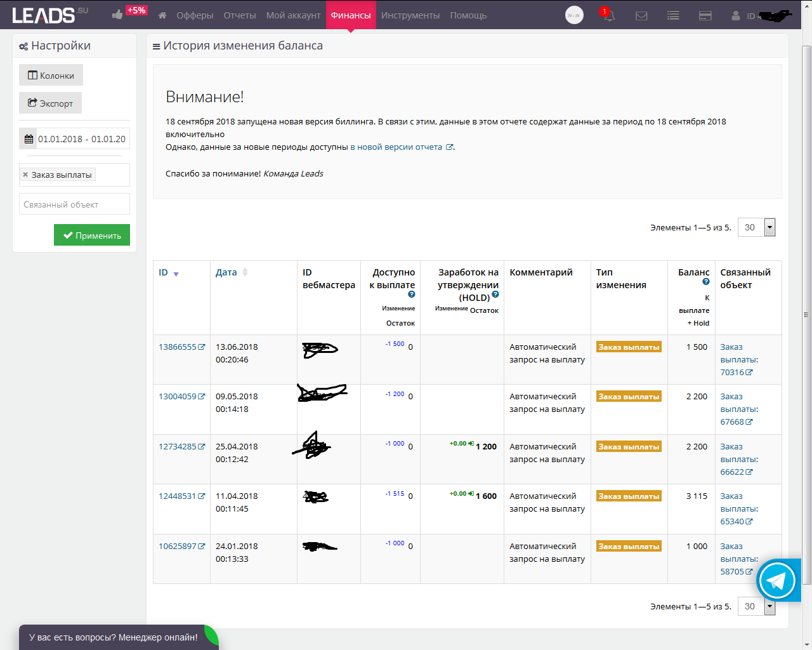Click 'Заказ выплаты' label in 13.06.2018 row
The height and width of the screenshot is (650, 812).
tap(629, 347)
